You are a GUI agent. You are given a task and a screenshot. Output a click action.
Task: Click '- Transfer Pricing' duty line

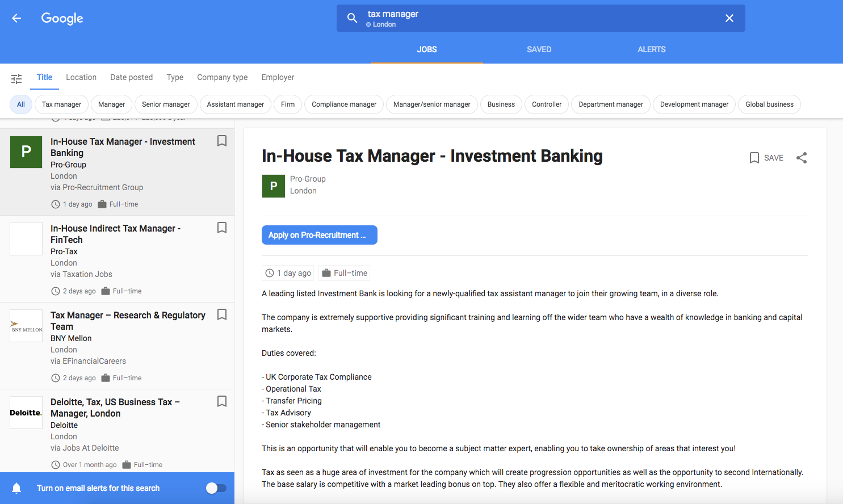(x=292, y=401)
